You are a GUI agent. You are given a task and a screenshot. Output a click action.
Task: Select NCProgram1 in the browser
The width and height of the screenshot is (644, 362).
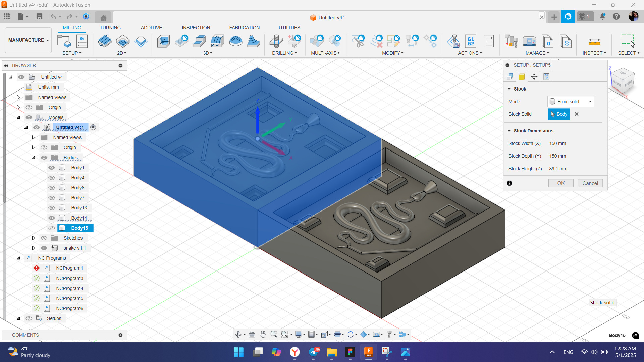tap(69, 268)
